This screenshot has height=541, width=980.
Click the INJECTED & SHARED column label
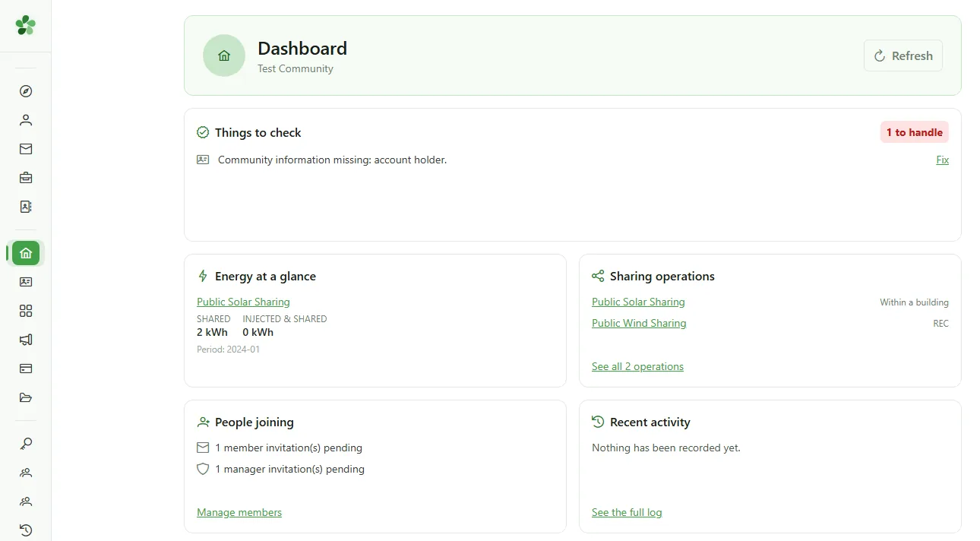[x=285, y=319]
